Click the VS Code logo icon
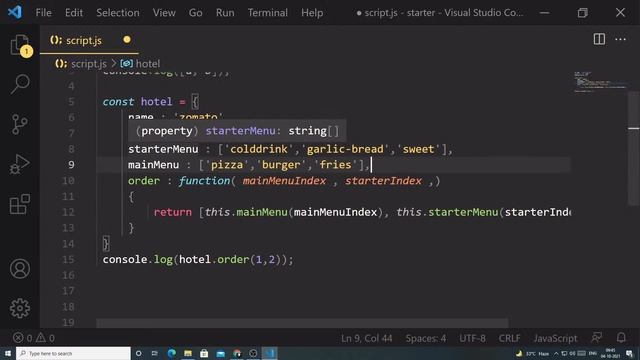 [15, 12]
